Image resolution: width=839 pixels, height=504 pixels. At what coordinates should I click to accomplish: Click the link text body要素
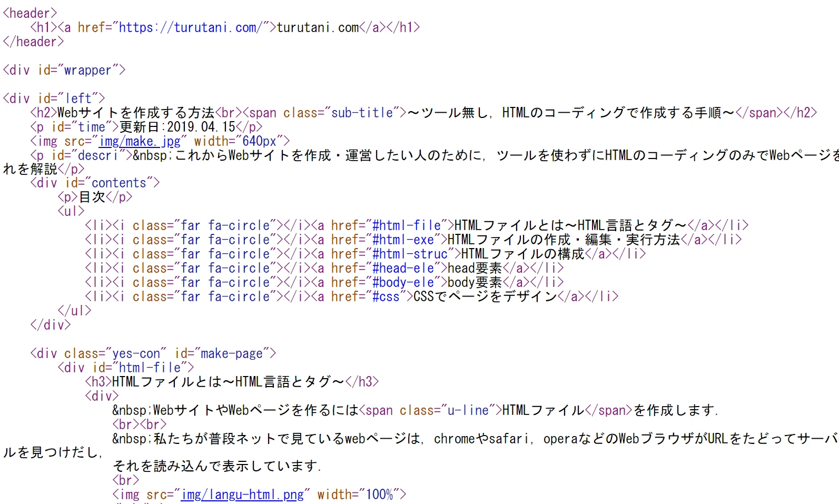point(475,283)
